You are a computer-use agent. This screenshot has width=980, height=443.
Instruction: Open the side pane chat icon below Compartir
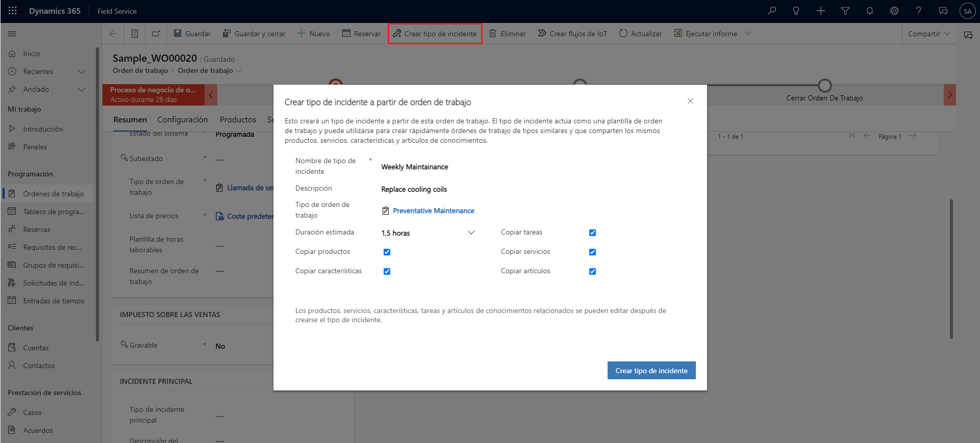click(x=968, y=35)
